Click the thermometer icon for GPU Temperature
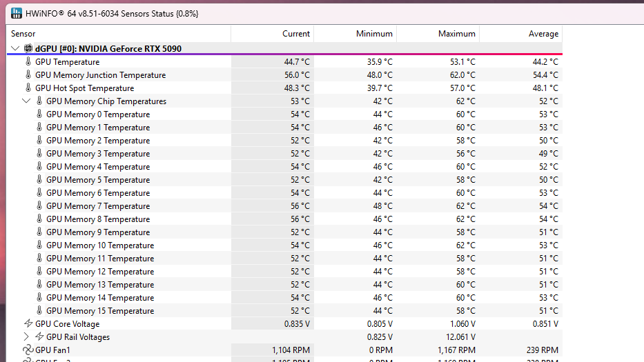This screenshot has height=362, width=644. tap(28, 61)
